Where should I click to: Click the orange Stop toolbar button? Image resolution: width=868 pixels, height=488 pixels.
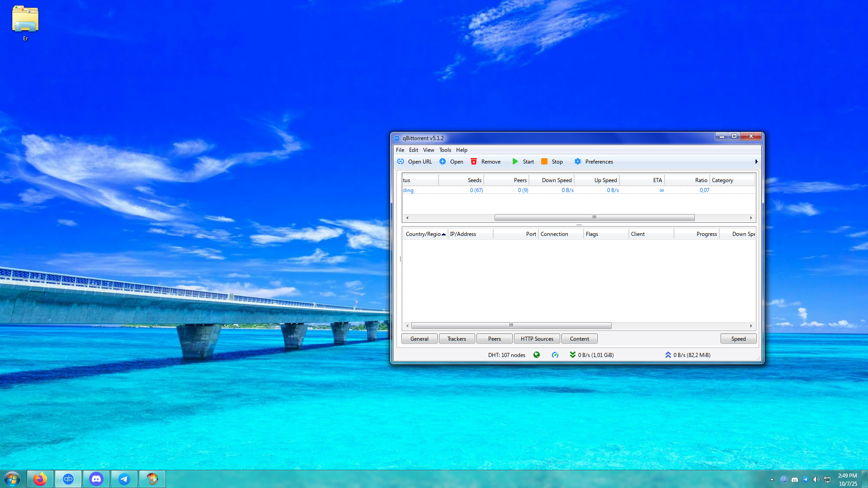click(x=552, y=162)
